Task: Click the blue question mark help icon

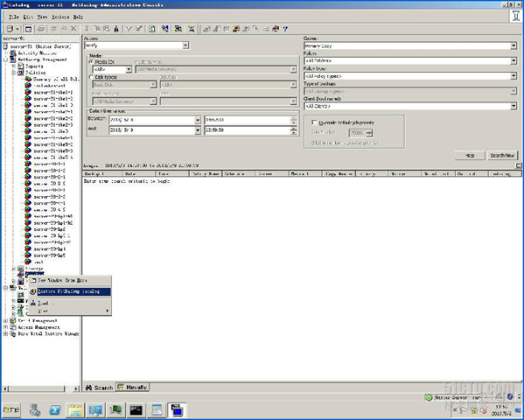Action: click(x=285, y=29)
